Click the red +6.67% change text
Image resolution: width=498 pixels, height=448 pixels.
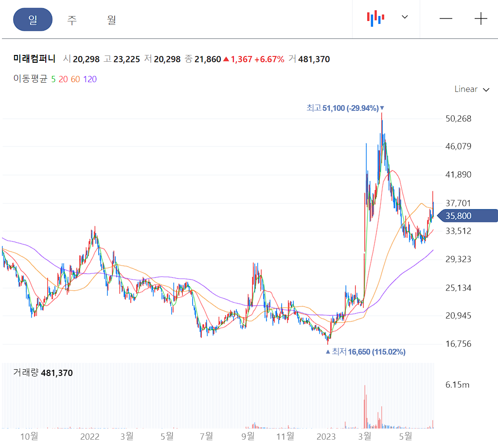point(270,59)
